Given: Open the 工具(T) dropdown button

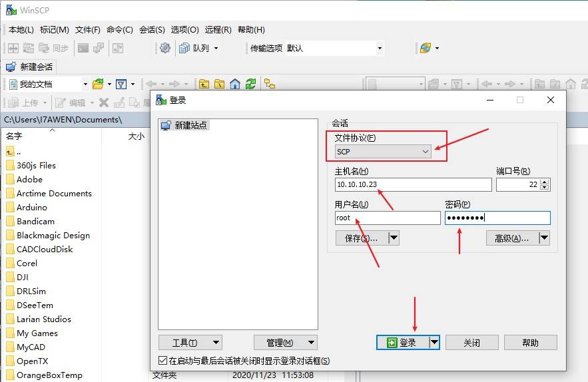Looking at the screenshot, I should 190,343.
